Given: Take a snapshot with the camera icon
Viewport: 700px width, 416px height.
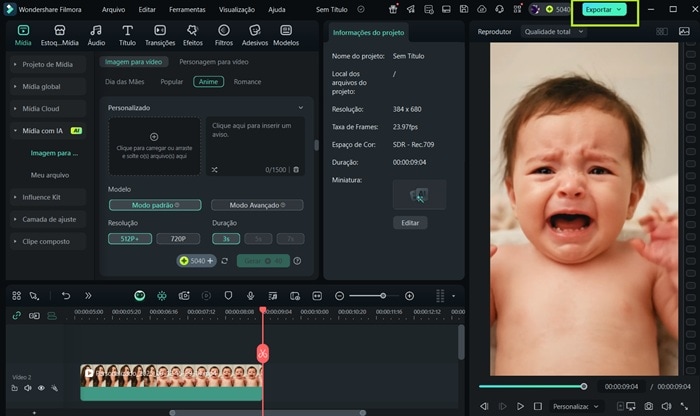Looking at the screenshot, I should pos(649,406).
